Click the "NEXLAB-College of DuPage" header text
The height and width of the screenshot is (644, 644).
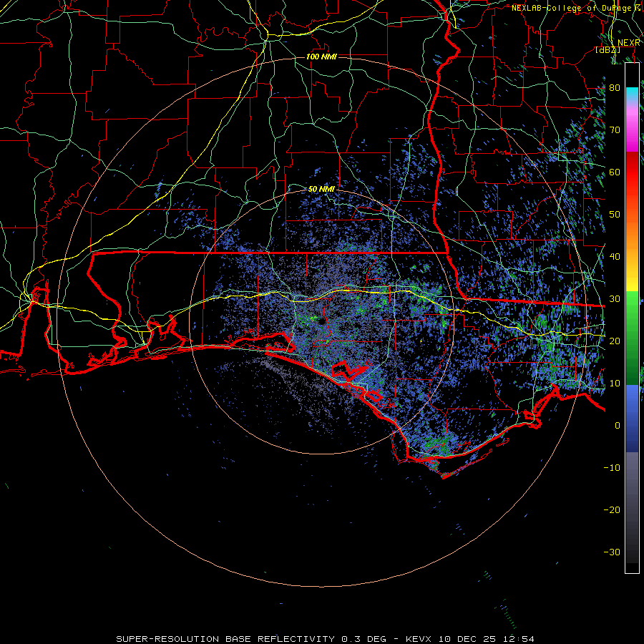point(572,8)
